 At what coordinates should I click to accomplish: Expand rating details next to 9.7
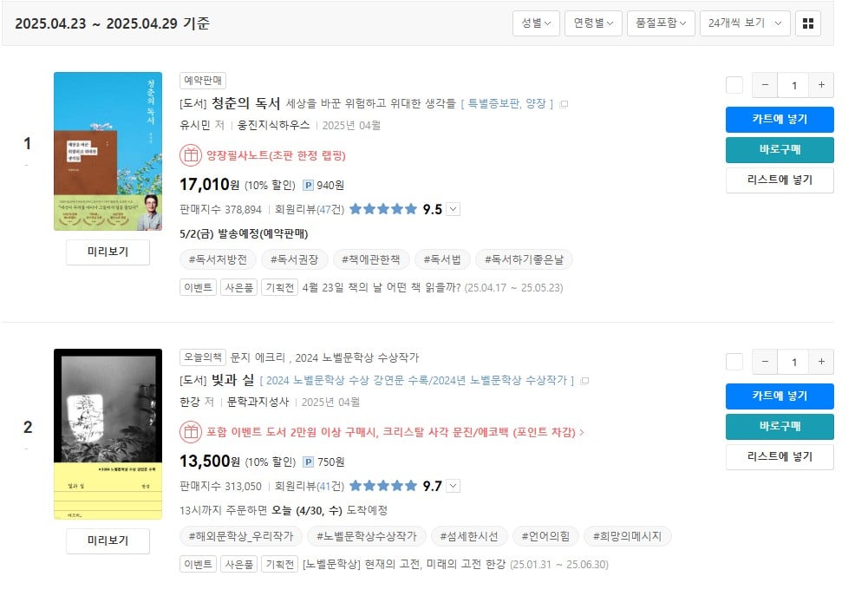pyautogui.click(x=454, y=487)
